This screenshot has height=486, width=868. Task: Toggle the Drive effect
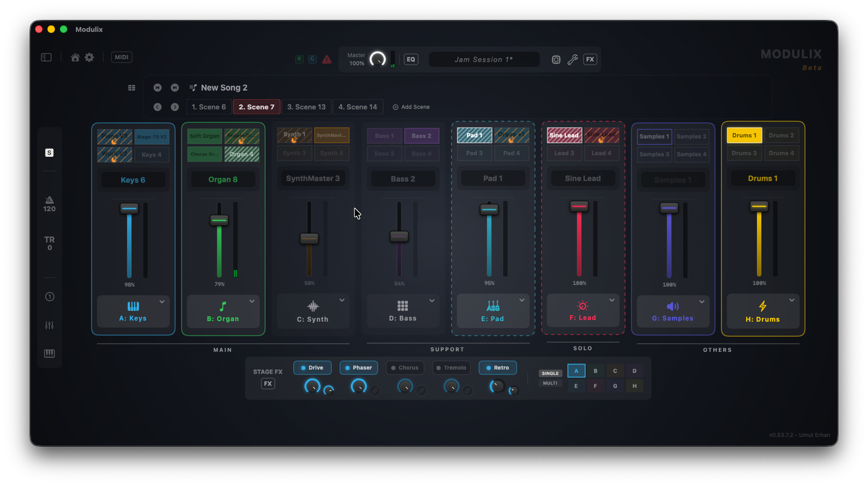point(312,368)
